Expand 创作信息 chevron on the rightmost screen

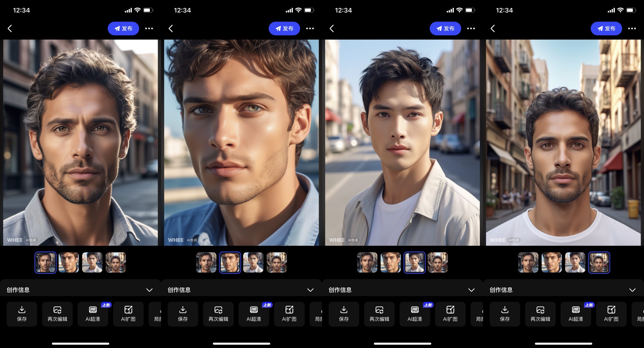click(632, 290)
